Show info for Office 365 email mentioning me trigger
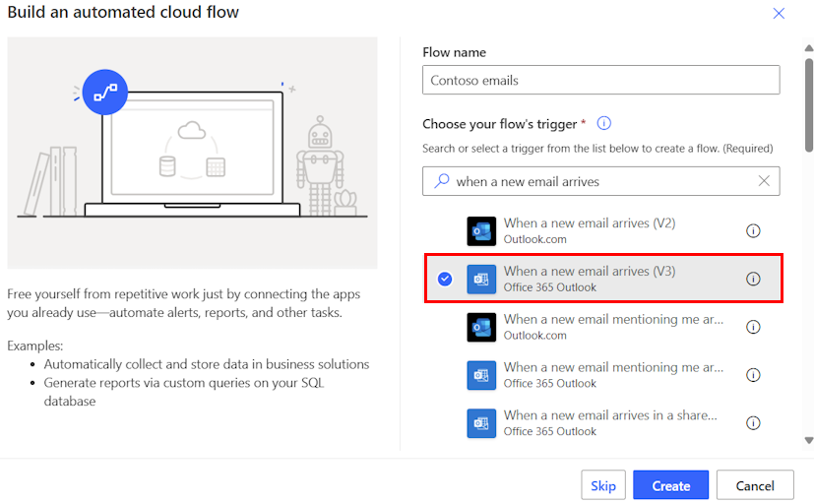The width and height of the screenshot is (814, 504). pyautogui.click(x=753, y=375)
